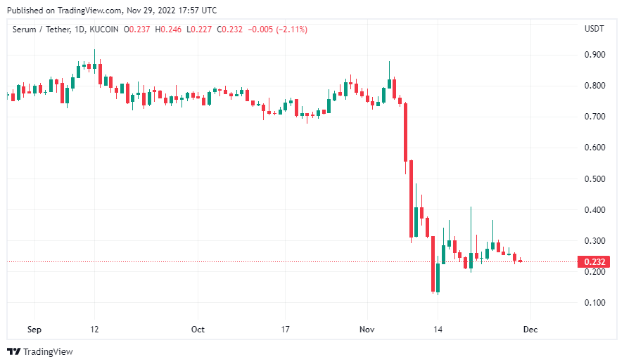Select the Nov label on time axis
Image resolution: width=624 pixels, height=364 pixels.
pyautogui.click(x=367, y=330)
